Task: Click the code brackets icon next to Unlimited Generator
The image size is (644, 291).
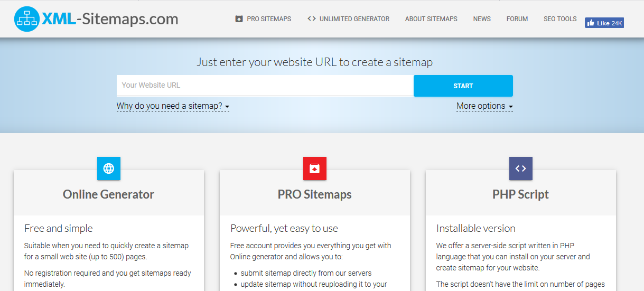Action: (x=311, y=18)
